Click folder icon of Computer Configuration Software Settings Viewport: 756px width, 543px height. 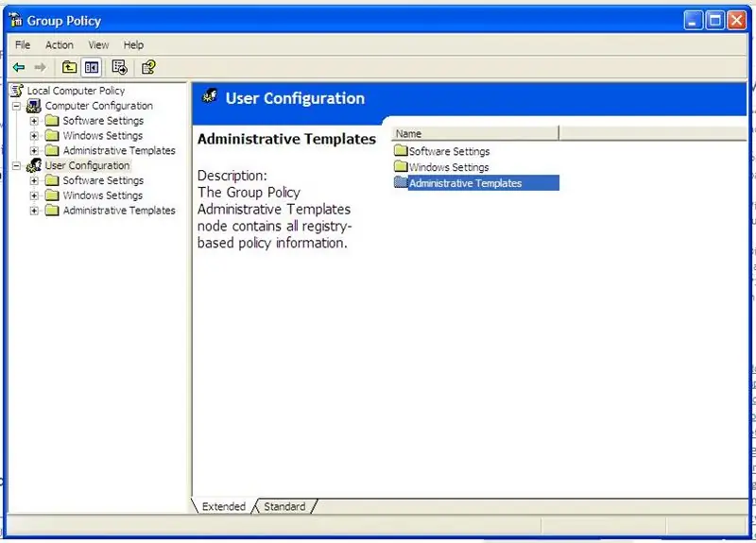[52, 121]
